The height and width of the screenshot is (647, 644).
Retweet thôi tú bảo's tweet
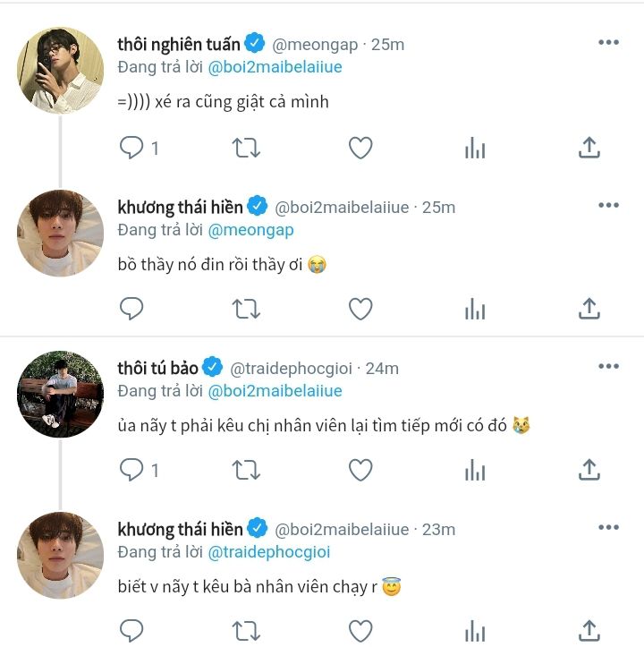(246, 469)
